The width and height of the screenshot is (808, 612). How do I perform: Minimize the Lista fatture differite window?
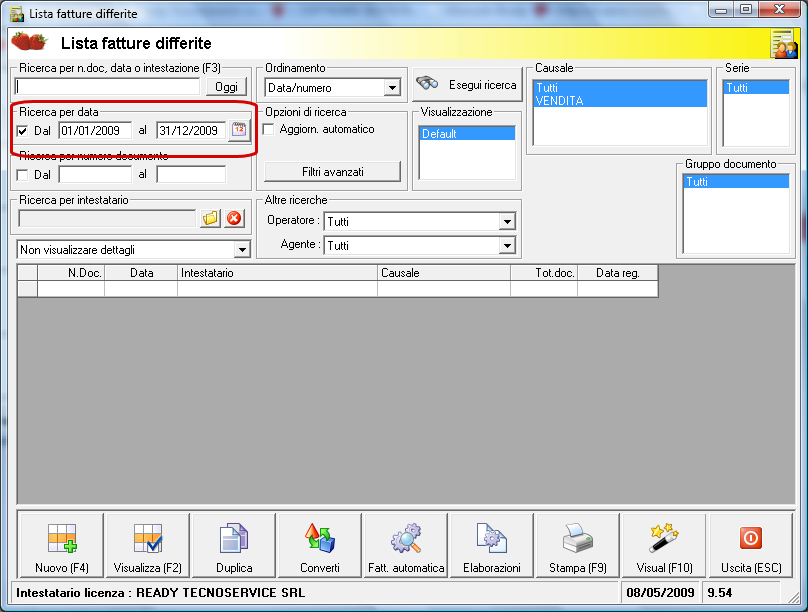click(721, 10)
